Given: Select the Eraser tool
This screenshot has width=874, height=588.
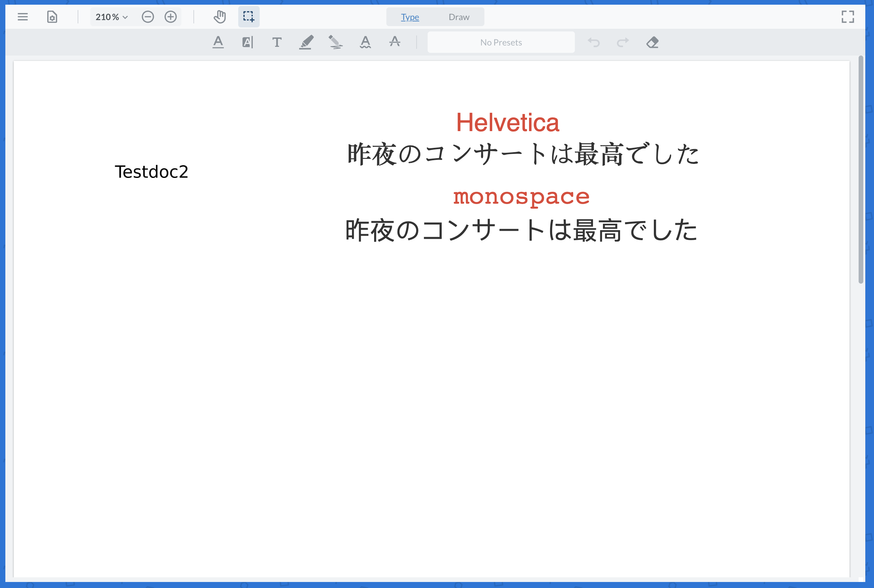Looking at the screenshot, I should [652, 42].
